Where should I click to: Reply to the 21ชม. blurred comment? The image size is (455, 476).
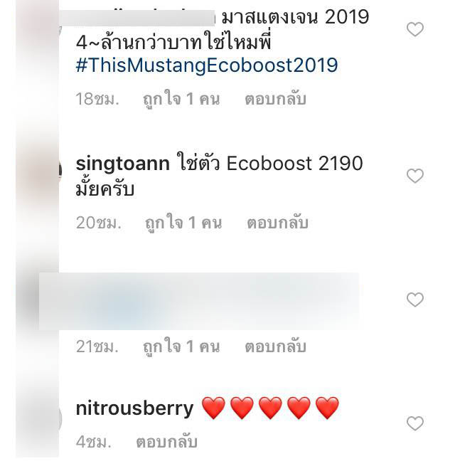point(275,347)
